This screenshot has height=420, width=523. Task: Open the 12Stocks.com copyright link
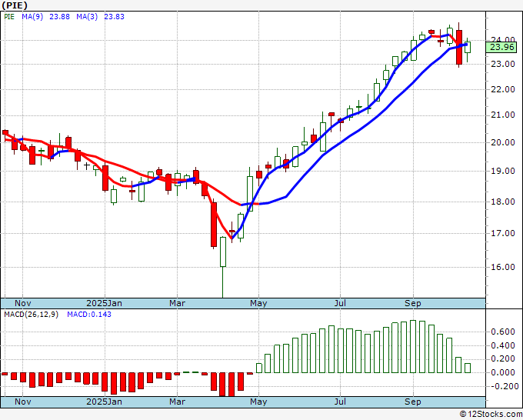tap(491, 415)
